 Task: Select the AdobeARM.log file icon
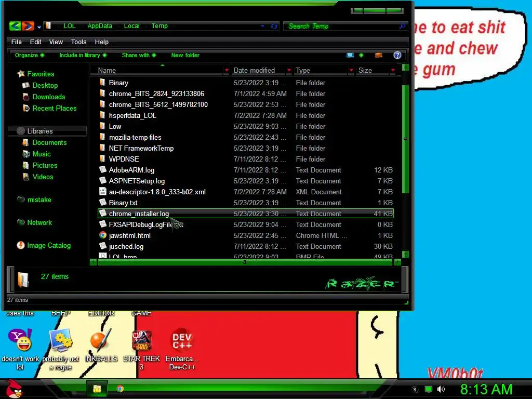[103, 169]
